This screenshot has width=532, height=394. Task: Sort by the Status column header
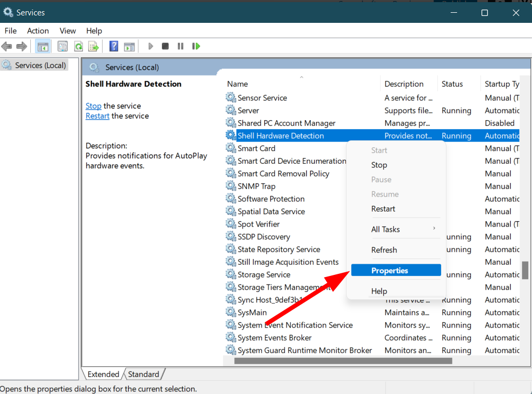[x=452, y=84]
